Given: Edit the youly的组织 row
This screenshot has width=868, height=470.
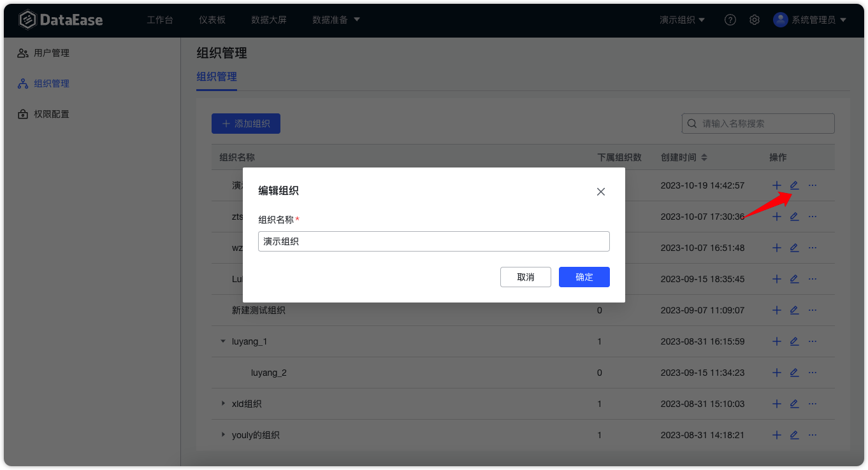Looking at the screenshot, I should click(x=794, y=435).
